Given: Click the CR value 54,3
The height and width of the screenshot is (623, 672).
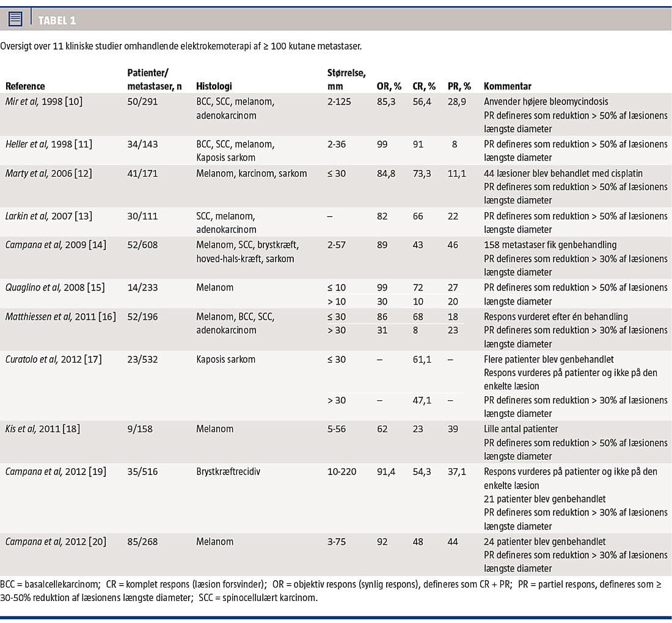Looking at the screenshot, I should coord(422,471).
